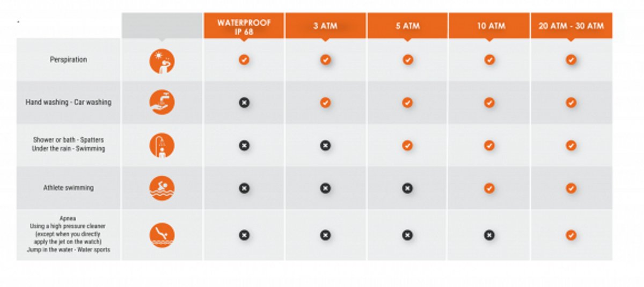Click orange checkmark for 10 ATM athlete swimming
The height and width of the screenshot is (287, 644).
489,188
